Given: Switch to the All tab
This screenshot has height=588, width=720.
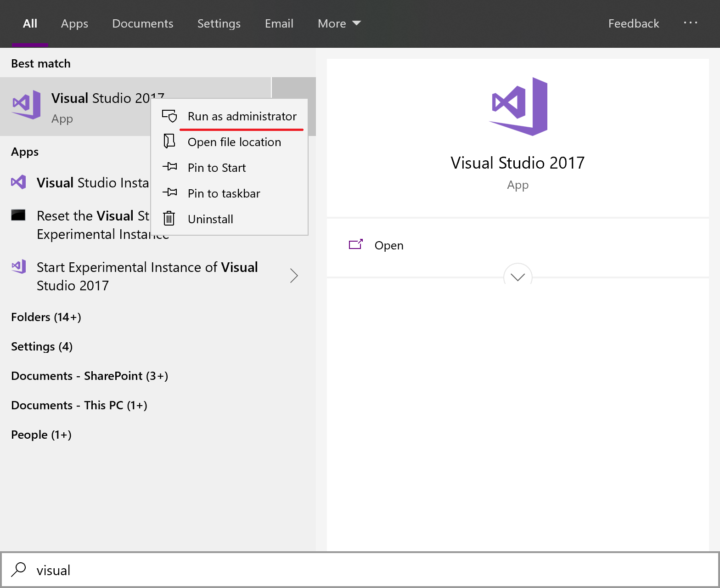Looking at the screenshot, I should click(x=30, y=23).
